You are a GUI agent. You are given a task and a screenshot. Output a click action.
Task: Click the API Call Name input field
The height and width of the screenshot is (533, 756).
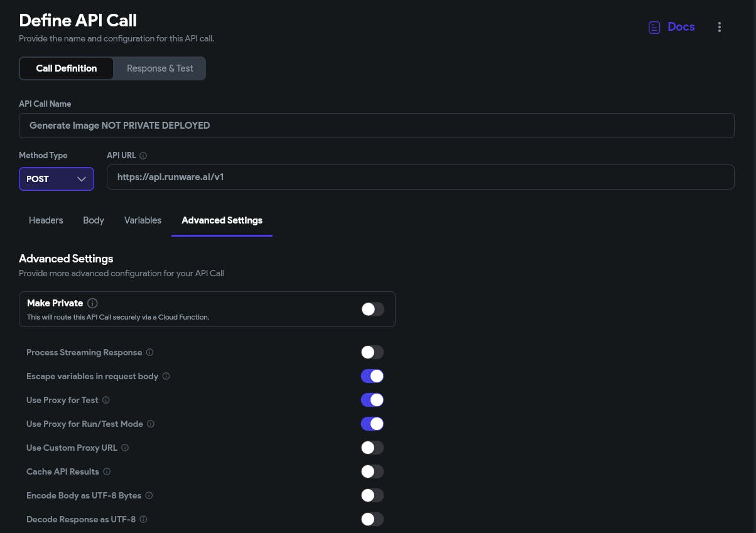click(x=377, y=126)
